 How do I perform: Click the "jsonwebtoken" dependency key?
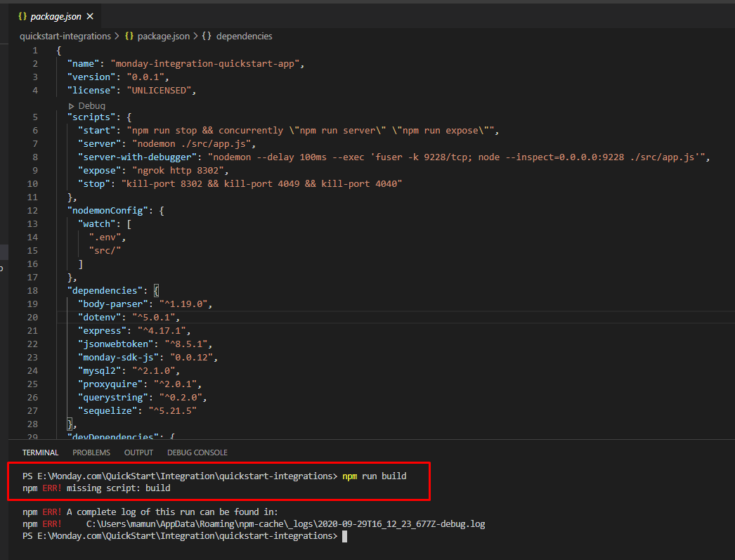point(116,344)
